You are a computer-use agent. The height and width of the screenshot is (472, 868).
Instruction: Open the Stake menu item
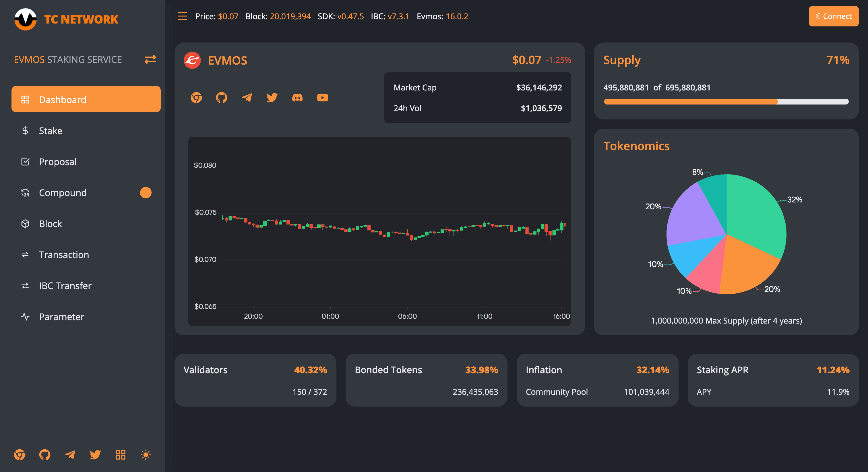click(86, 130)
